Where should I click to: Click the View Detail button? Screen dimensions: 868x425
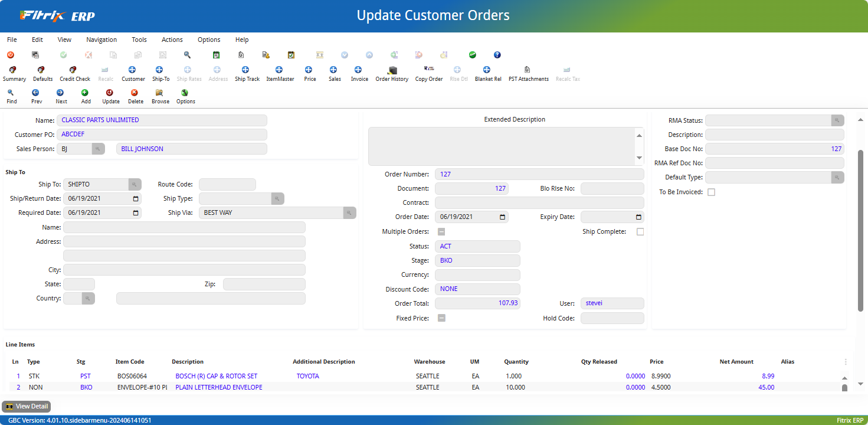tap(26, 406)
